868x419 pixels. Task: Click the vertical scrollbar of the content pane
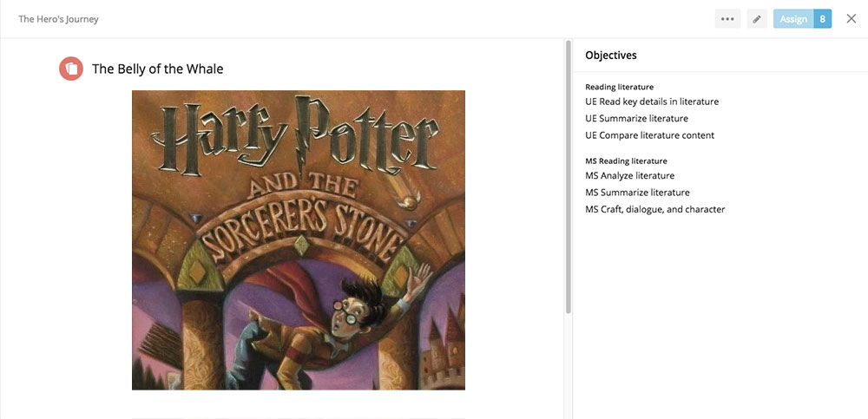click(568, 177)
